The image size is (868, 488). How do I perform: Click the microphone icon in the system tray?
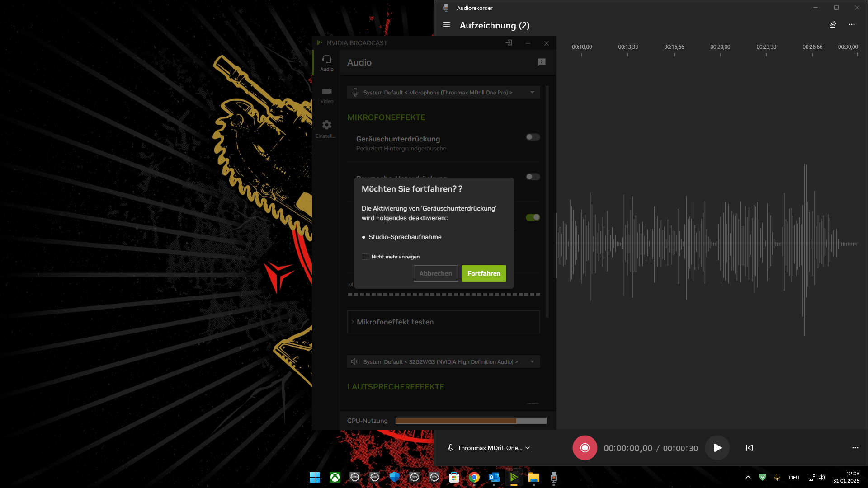click(x=777, y=477)
